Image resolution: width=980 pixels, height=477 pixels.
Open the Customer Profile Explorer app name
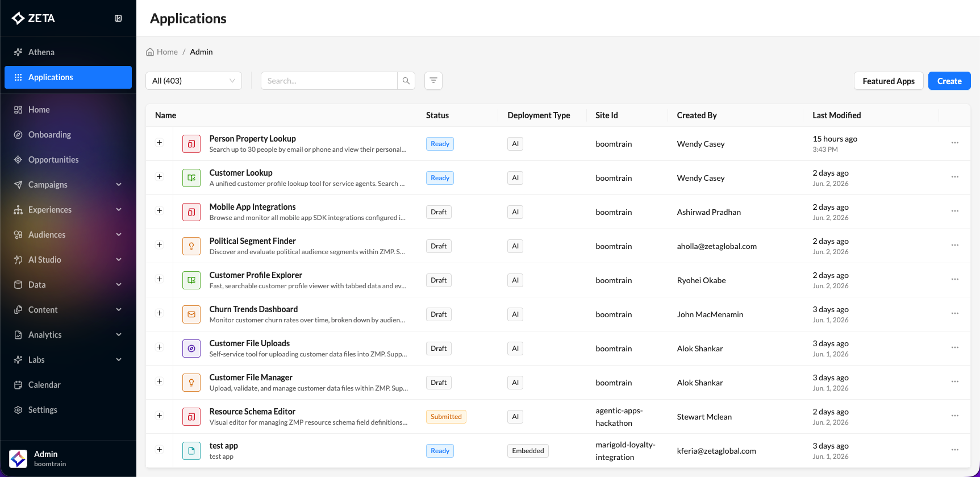point(256,275)
